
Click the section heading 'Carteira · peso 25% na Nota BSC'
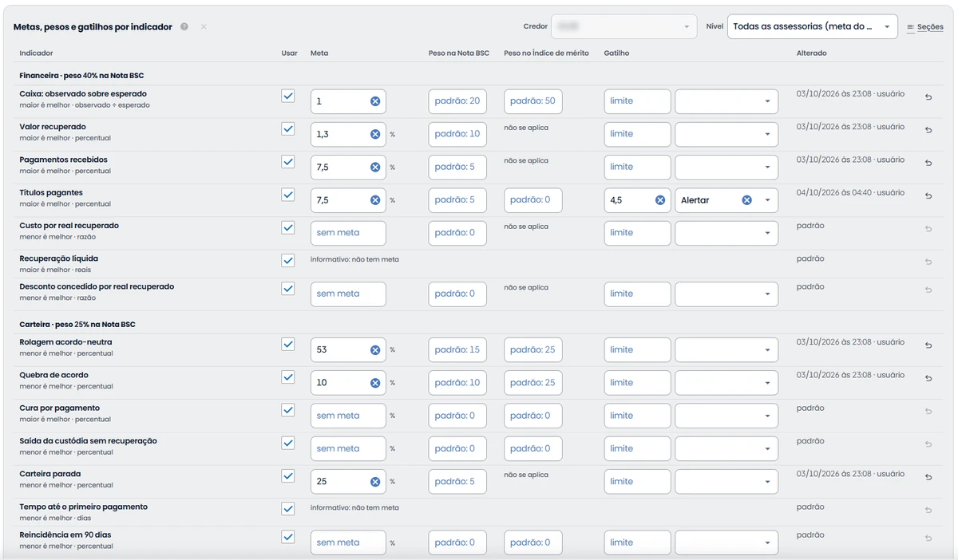click(77, 325)
